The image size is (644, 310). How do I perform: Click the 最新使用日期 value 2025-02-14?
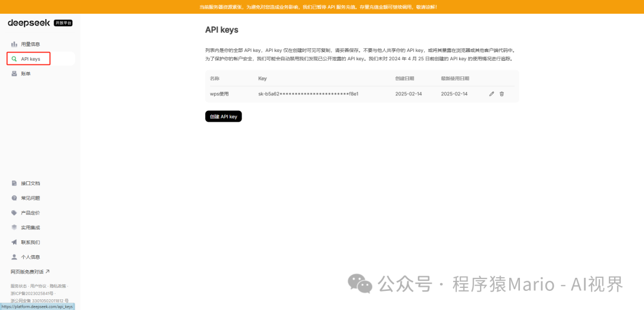tap(454, 94)
